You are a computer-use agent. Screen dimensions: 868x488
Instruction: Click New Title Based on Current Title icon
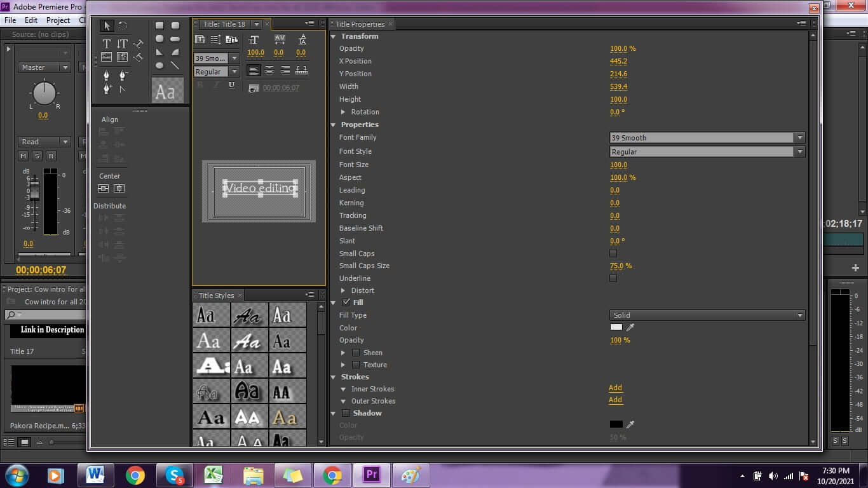pos(200,39)
